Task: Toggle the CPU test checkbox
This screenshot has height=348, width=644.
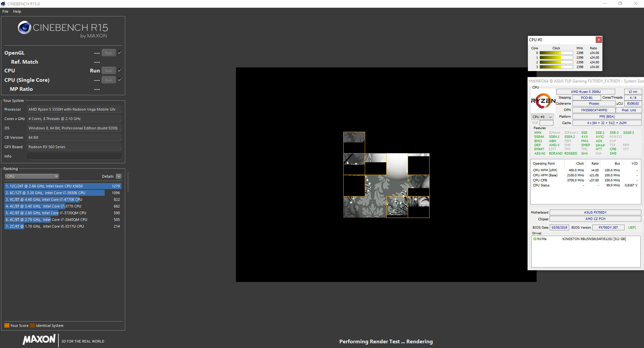Action: click(x=120, y=70)
